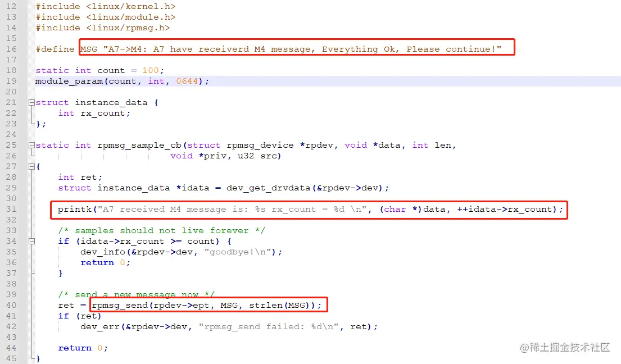Collapse the struct instance_data fold marker
Viewport: 621px width, 364px height.
[31, 102]
